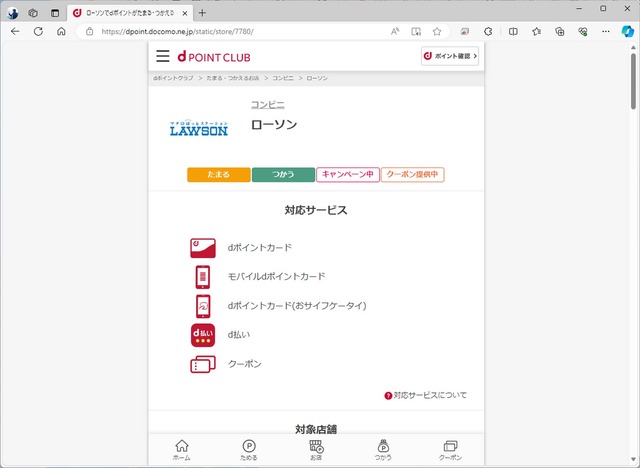Screen dimensions: 640x468
Task: Click the orange たまる tag
Action: (219, 175)
